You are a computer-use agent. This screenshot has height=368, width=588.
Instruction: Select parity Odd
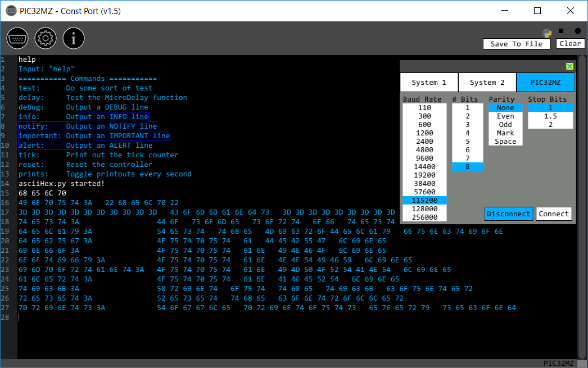pos(505,125)
